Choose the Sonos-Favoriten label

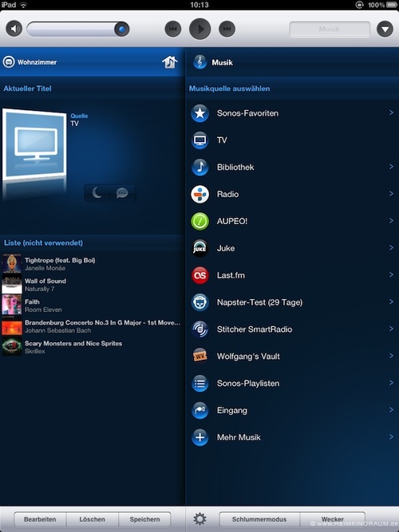coord(247,113)
